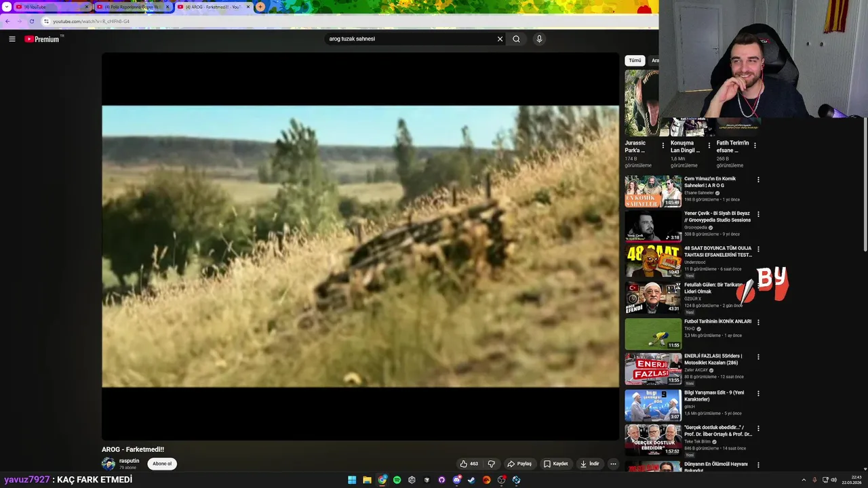Viewport: 868px width, 488px height.
Task: Click the browser address bar URL
Action: (91, 21)
